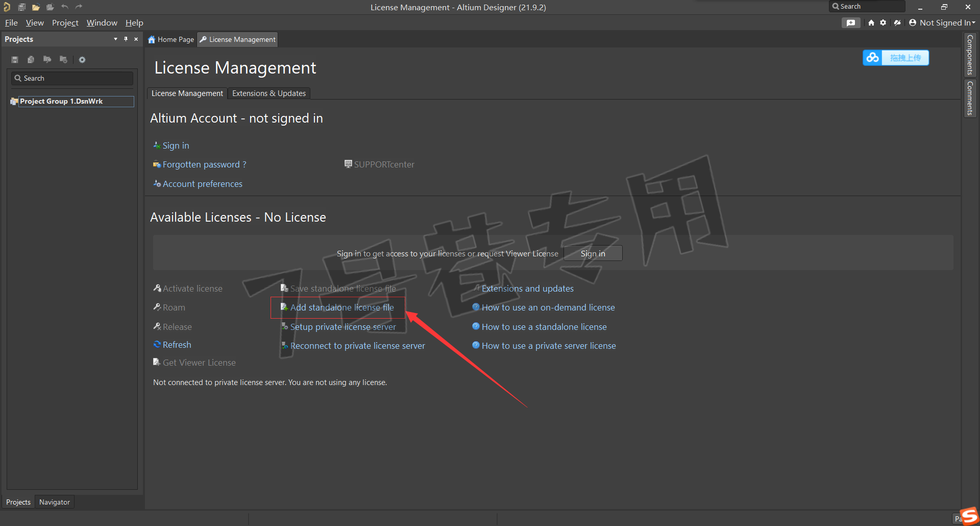Open the View menu
Image resolution: width=980 pixels, height=526 pixels.
[x=35, y=23]
